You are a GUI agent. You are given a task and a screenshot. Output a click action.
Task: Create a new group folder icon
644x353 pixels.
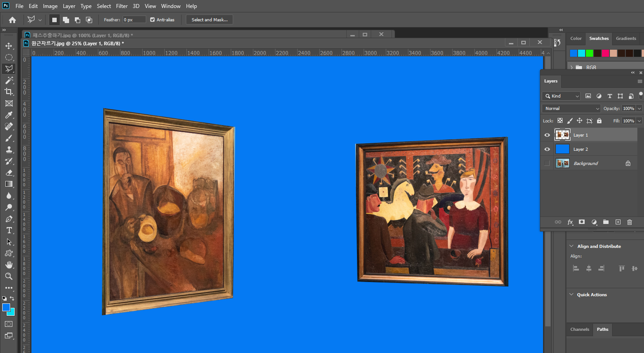606,222
